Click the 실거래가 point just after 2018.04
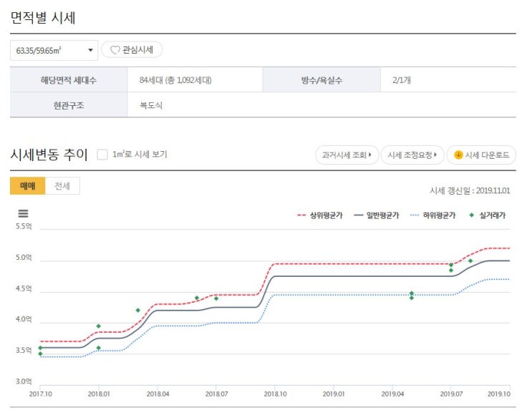The width and height of the screenshot is (532, 418). 197,298
